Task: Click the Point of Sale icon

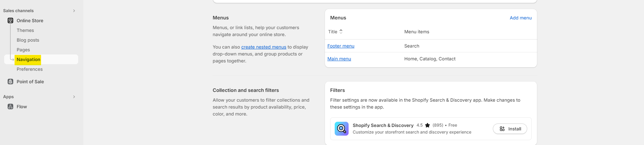Action: pyautogui.click(x=10, y=82)
